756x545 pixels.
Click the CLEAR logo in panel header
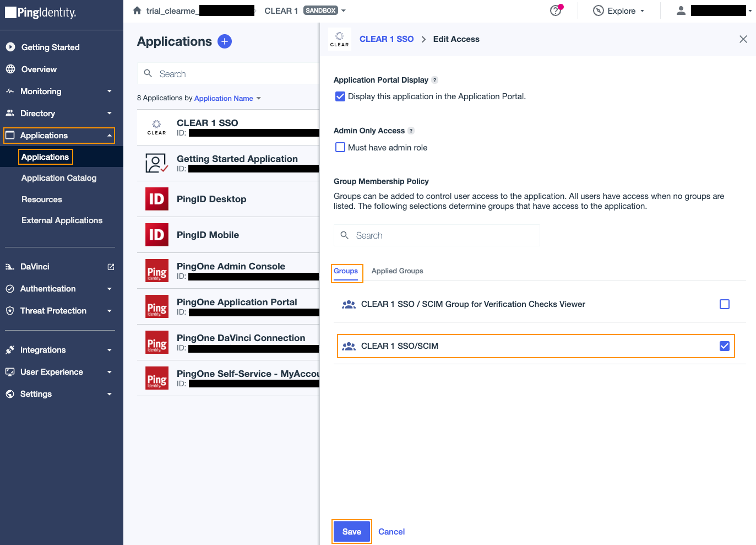click(x=340, y=39)
